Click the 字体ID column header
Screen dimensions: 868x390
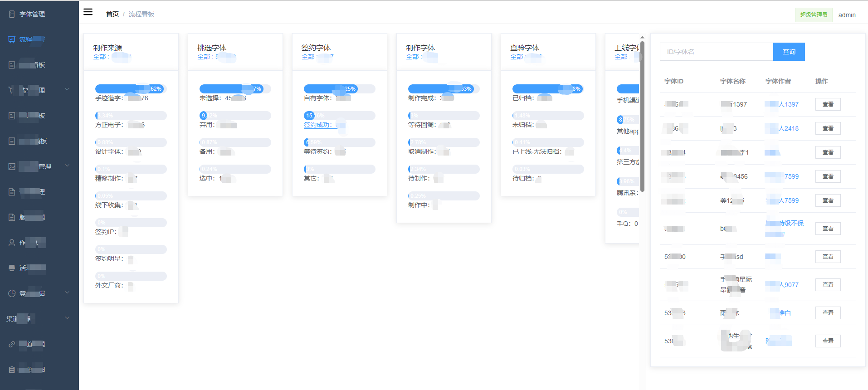point(673,81)
